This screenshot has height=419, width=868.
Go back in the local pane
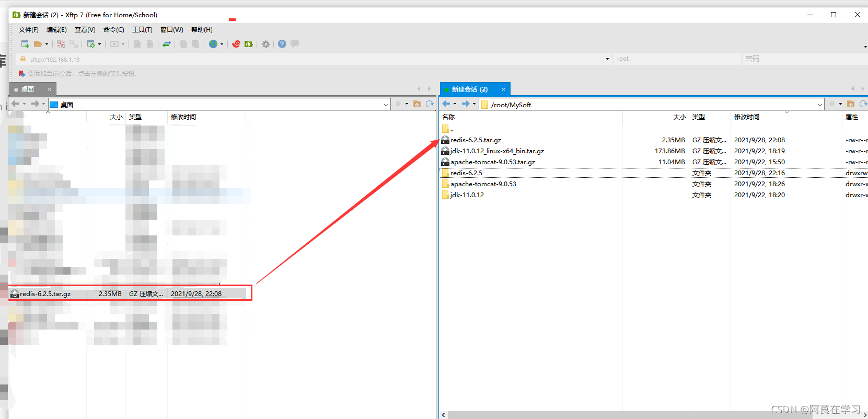(16, 104)
